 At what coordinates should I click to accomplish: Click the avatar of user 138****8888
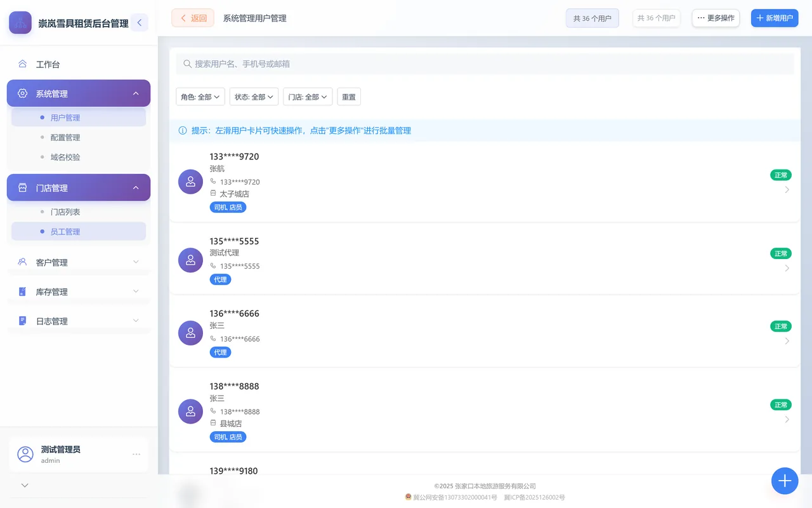click(x=190, y=411)
